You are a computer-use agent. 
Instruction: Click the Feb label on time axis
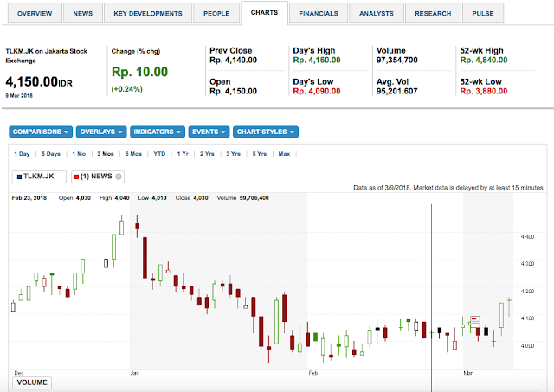click(x=313, y=373)
